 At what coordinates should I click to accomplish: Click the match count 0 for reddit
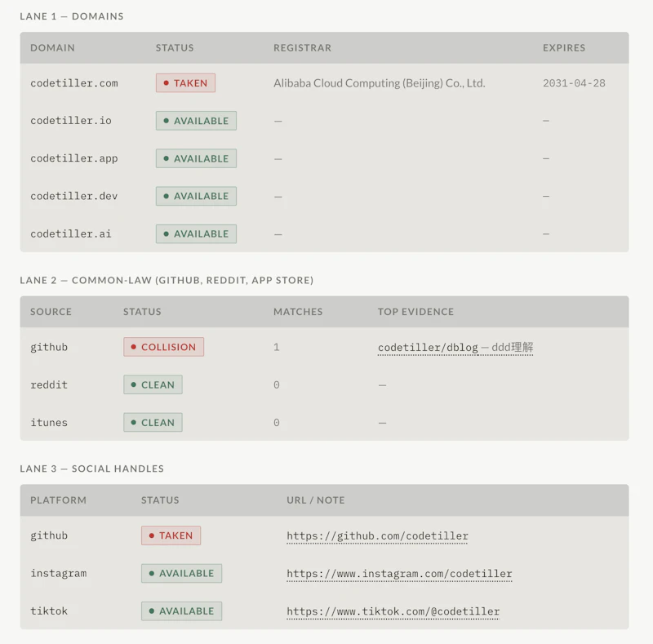pos(277,385)
